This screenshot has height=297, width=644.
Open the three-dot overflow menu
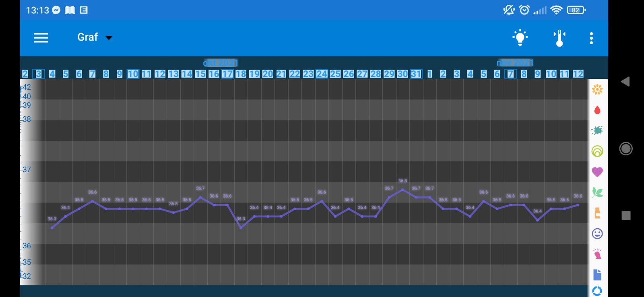(x=591, y=38)
